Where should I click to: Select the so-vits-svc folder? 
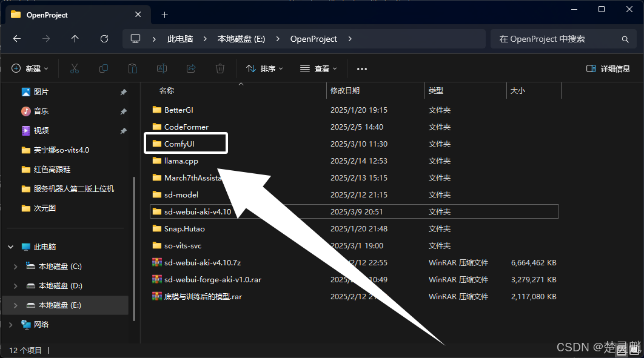point(183,246)
